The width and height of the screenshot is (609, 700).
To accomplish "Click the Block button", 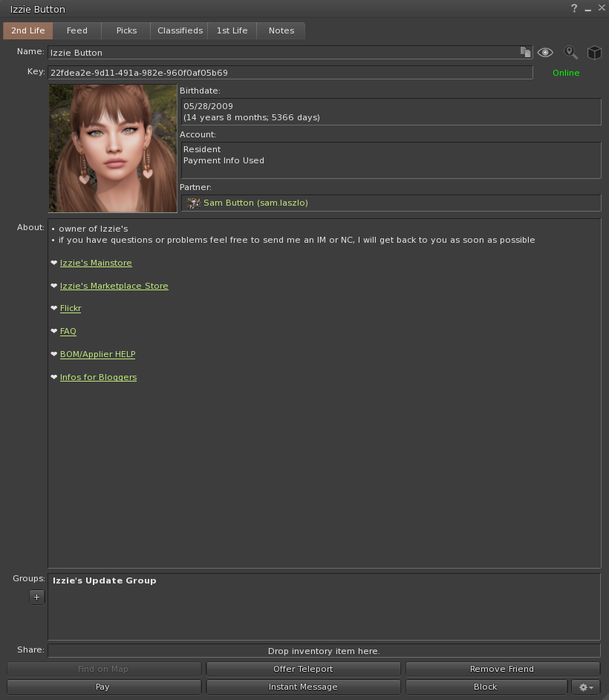I will [486, 687].
